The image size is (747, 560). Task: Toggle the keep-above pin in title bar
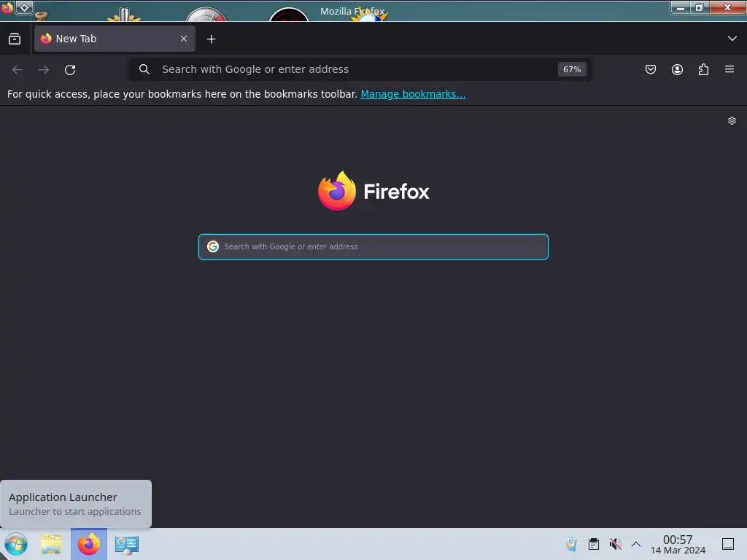click(24, 7)
